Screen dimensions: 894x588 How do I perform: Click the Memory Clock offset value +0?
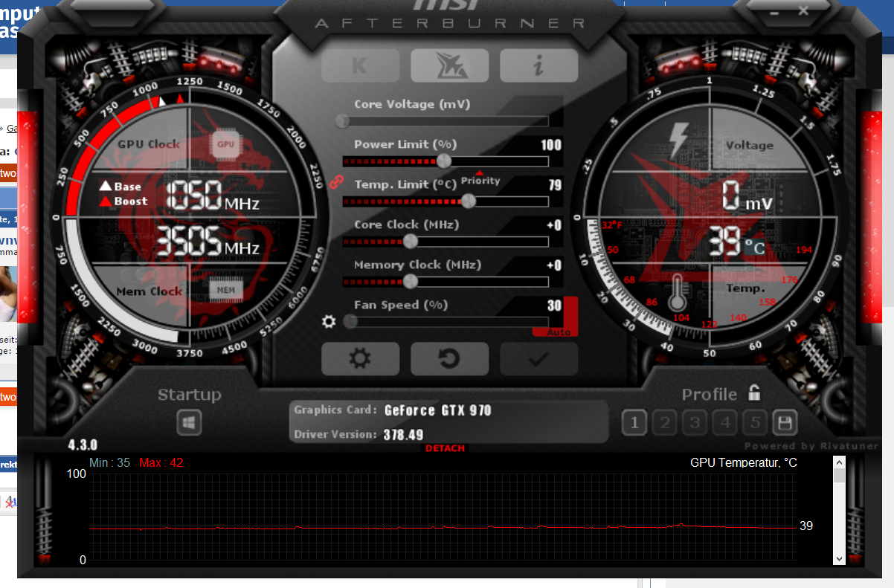(554, 265)
